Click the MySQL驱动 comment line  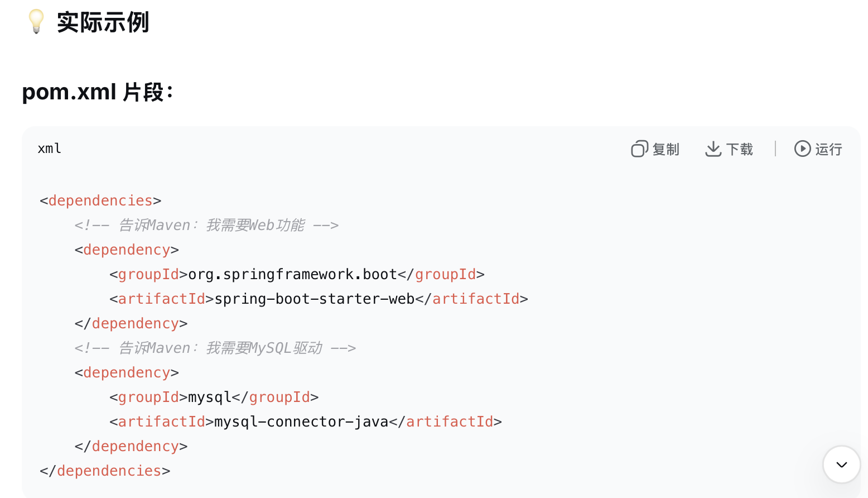pos(215,348)
